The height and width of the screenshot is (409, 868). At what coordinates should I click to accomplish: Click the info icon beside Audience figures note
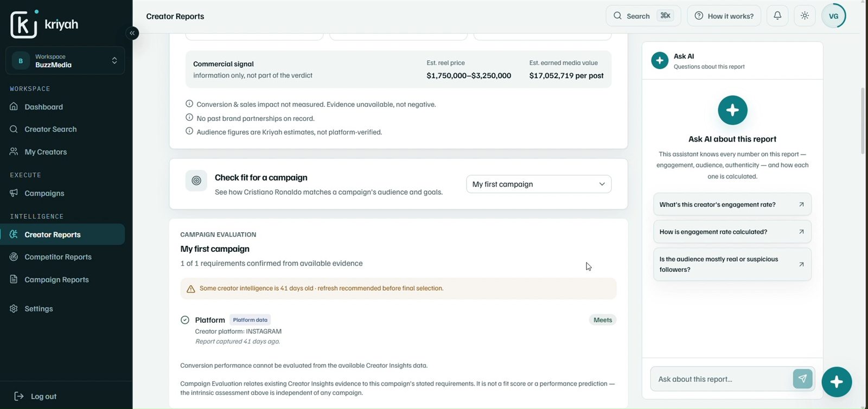pos(189,131)
